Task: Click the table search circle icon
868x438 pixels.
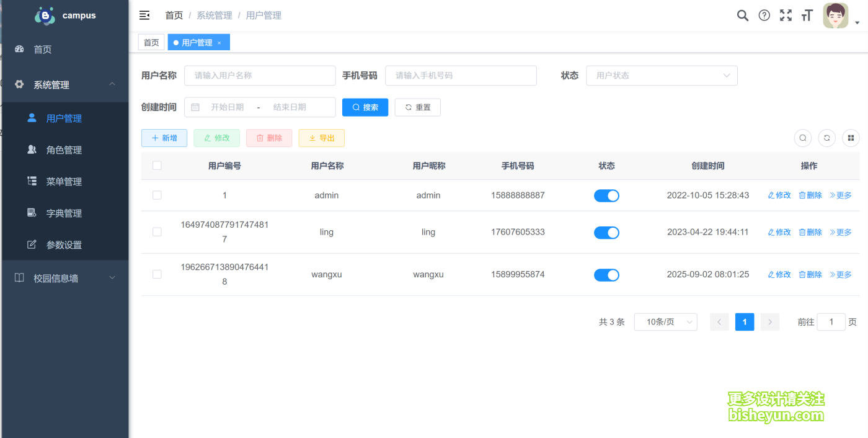Action: click(802, 138)
